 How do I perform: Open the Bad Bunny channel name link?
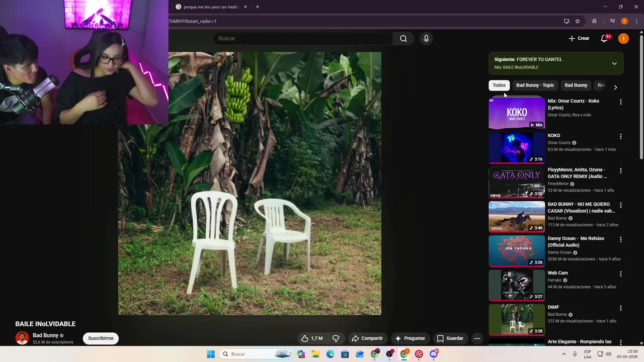[x=45, y=335]
